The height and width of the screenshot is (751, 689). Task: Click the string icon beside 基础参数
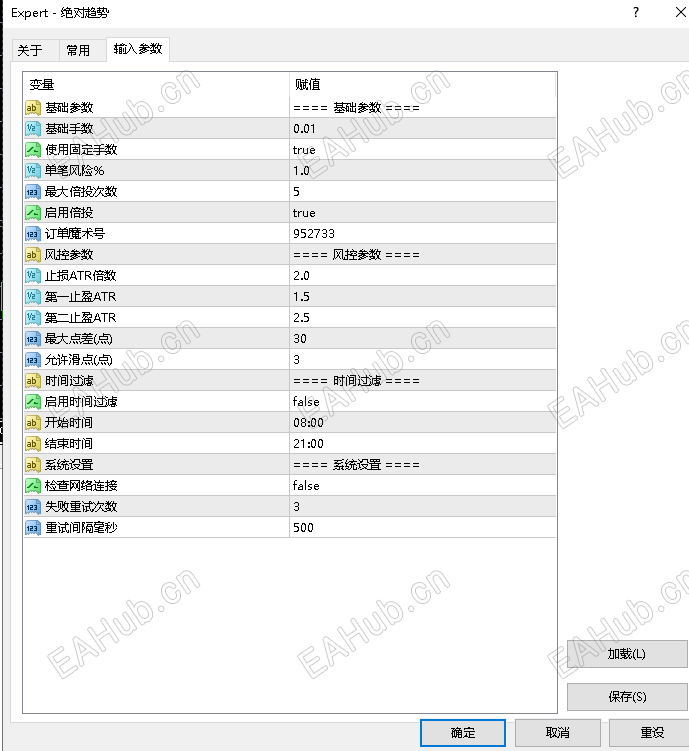33,108
